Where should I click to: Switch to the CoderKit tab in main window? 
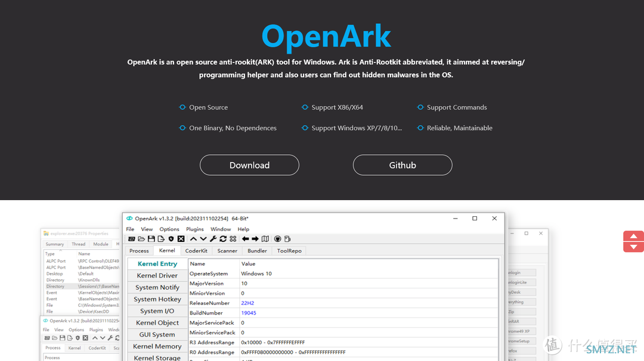(196, 251)
